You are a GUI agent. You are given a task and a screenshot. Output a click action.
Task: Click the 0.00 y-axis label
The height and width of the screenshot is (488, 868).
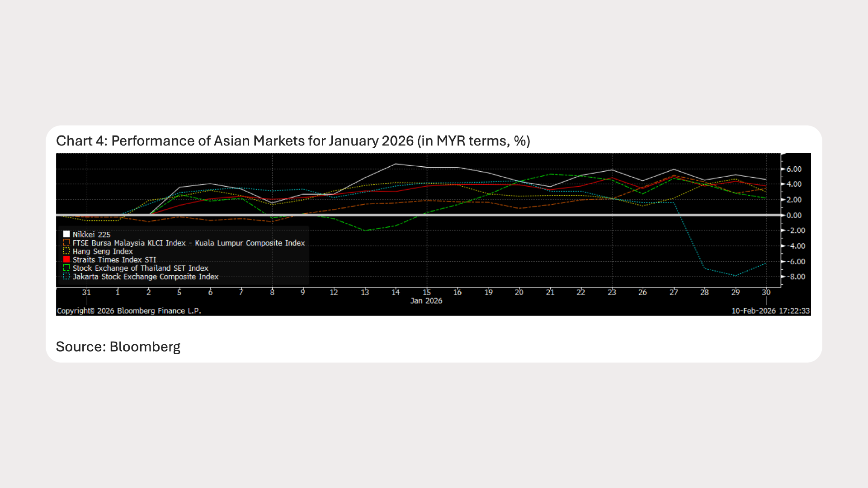coord(794,216)
